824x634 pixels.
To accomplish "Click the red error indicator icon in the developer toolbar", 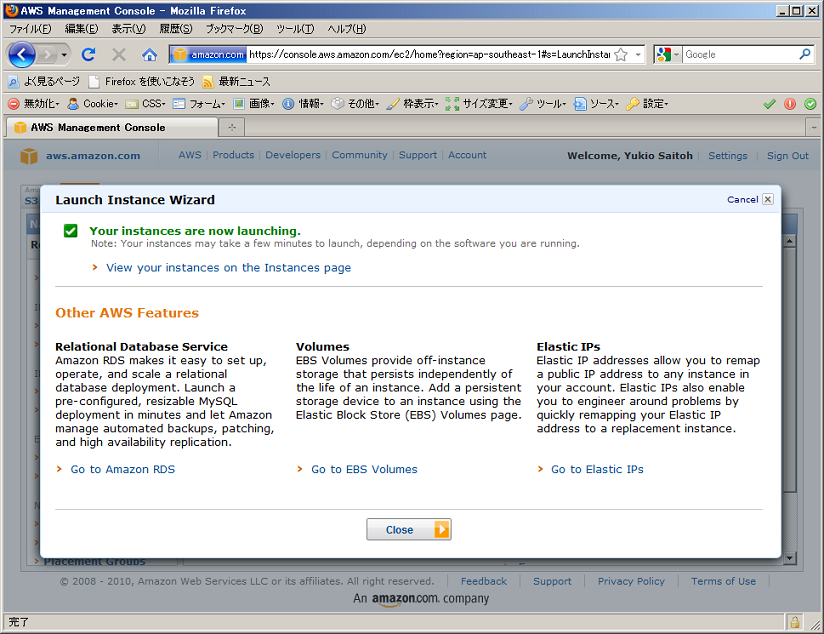I will point(790,103).
